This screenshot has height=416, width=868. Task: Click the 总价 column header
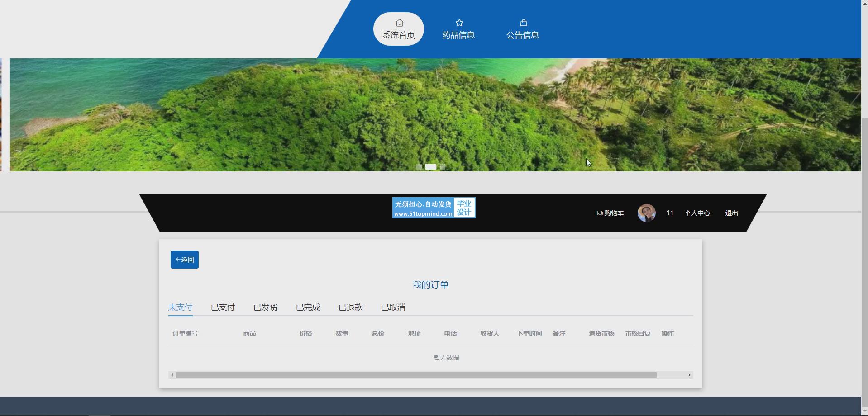pos(378,333)
